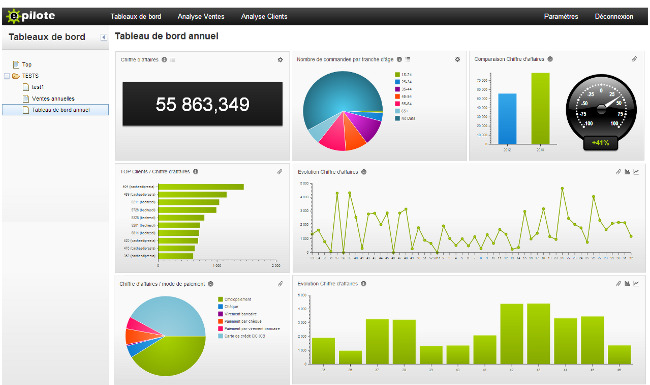The image size is (650, 385).
Task: Show info for Top clients widget
Action: point(196,171)
